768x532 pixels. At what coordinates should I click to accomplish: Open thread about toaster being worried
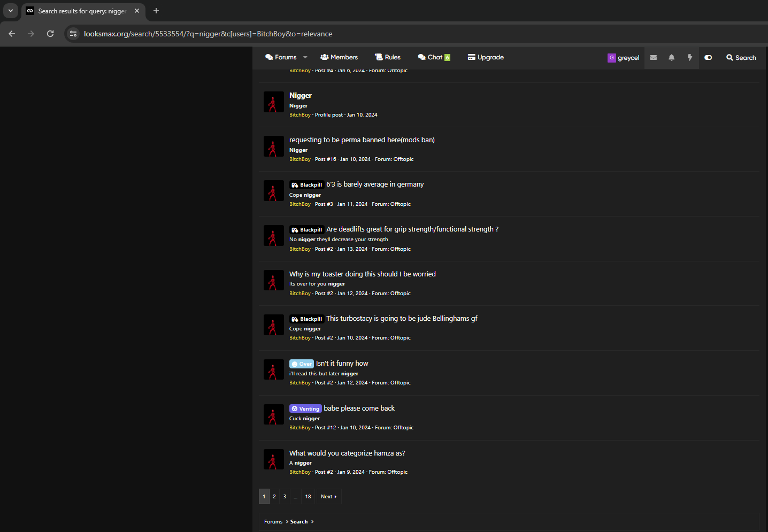point(363,274)
